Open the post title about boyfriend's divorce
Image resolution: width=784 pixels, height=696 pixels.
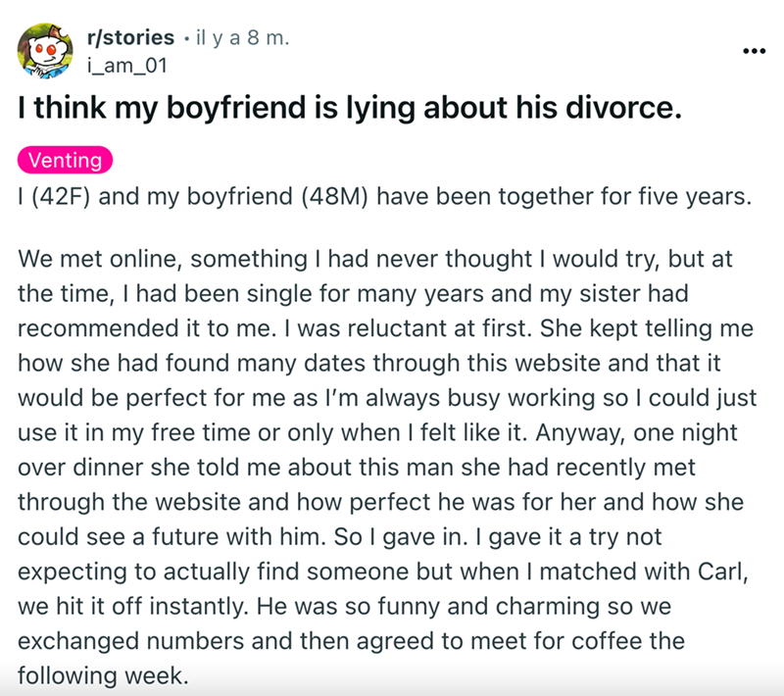(348, 109)
